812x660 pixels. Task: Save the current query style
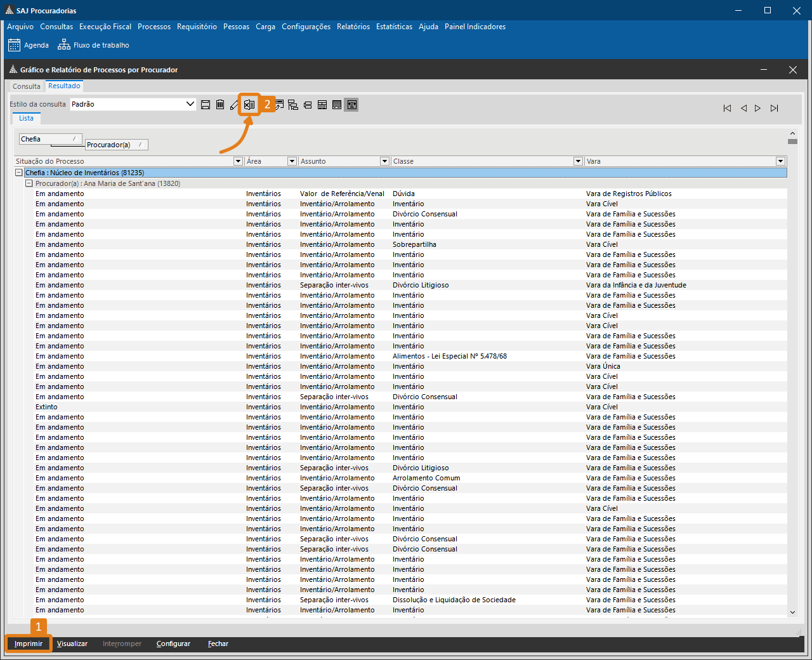[x=206, y=105]
